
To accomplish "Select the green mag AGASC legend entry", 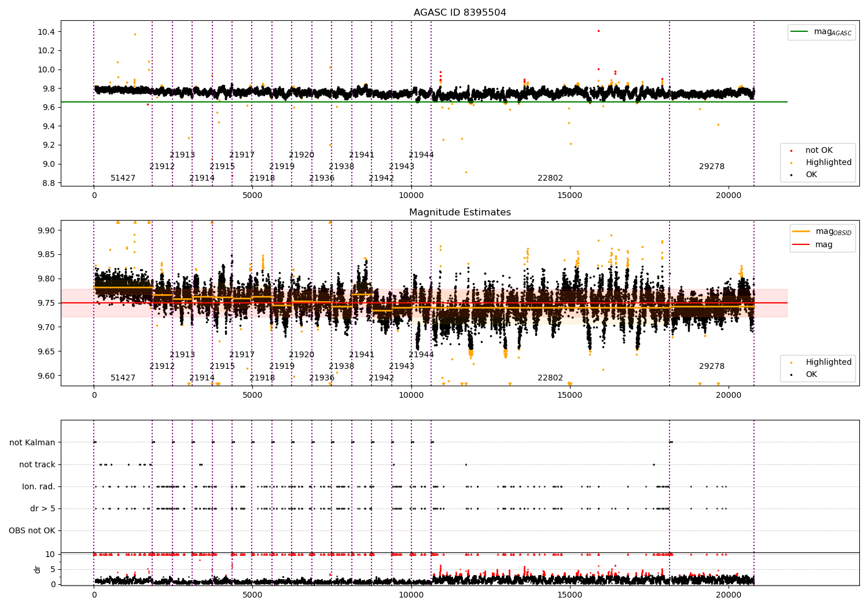I will [821, 32].
